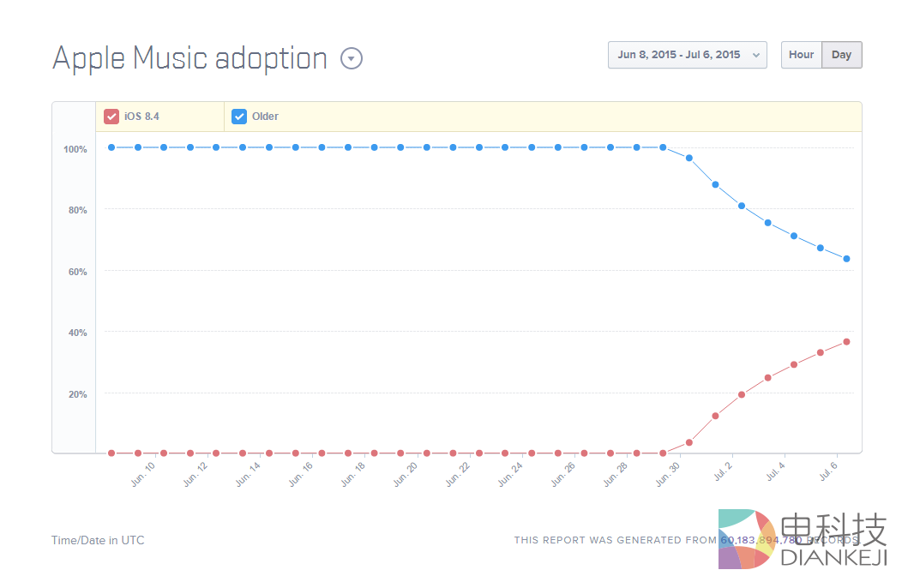Click the Older legend label
The height and width of the screenshot is (588, 914).
click(x=265, y=117)
